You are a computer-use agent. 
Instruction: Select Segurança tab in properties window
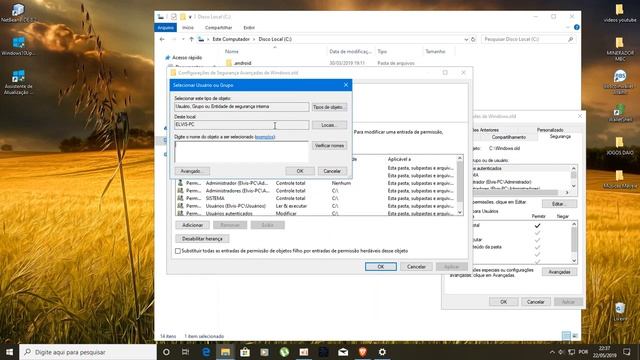click(560, 136)
